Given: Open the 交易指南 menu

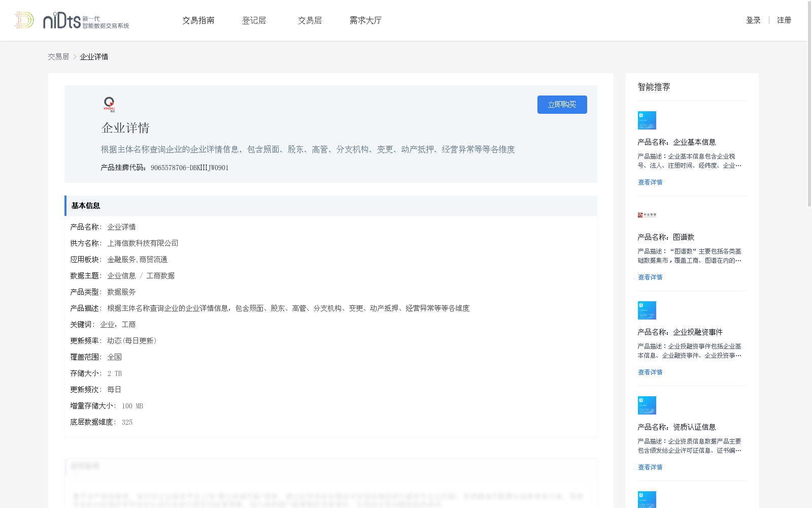Looking at the screenshot, I should click(x=198, y=20).
